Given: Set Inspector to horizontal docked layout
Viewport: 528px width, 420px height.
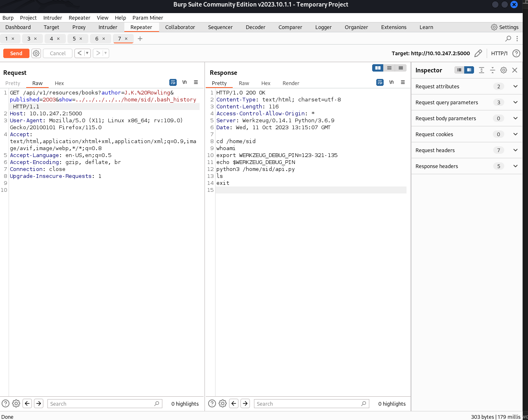Looking at the screenshot, I should click(x=459, y=70).
